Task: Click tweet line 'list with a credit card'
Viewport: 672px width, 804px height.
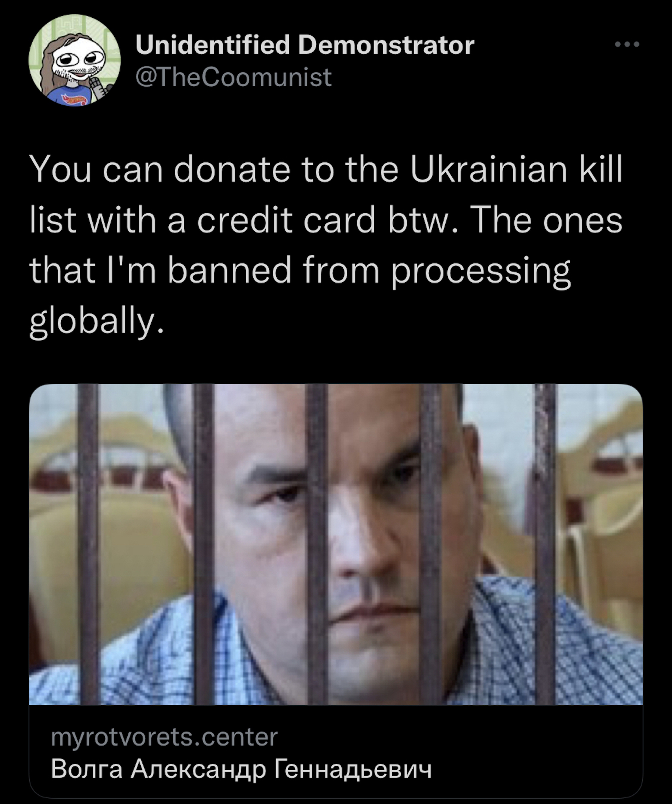Action: [326, 221]
